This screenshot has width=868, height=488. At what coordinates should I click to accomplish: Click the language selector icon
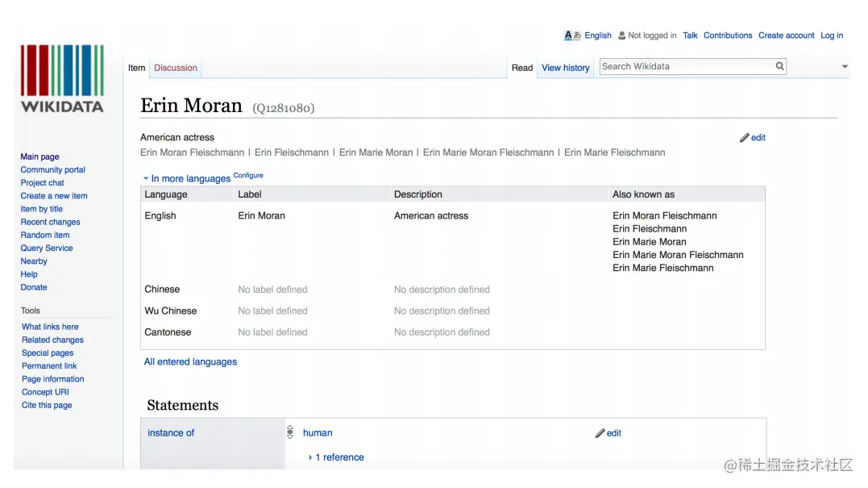coord(572,35)
